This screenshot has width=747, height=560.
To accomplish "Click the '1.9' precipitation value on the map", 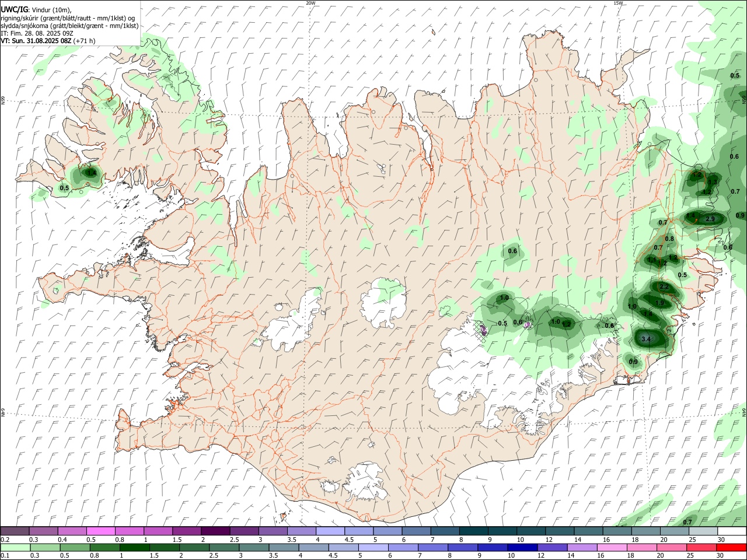I will pyautogui.click(x=659, y=303).
